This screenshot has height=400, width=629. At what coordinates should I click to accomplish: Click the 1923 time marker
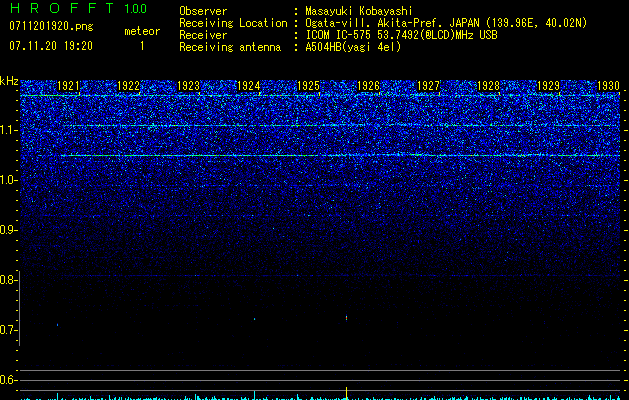(189, 86)
